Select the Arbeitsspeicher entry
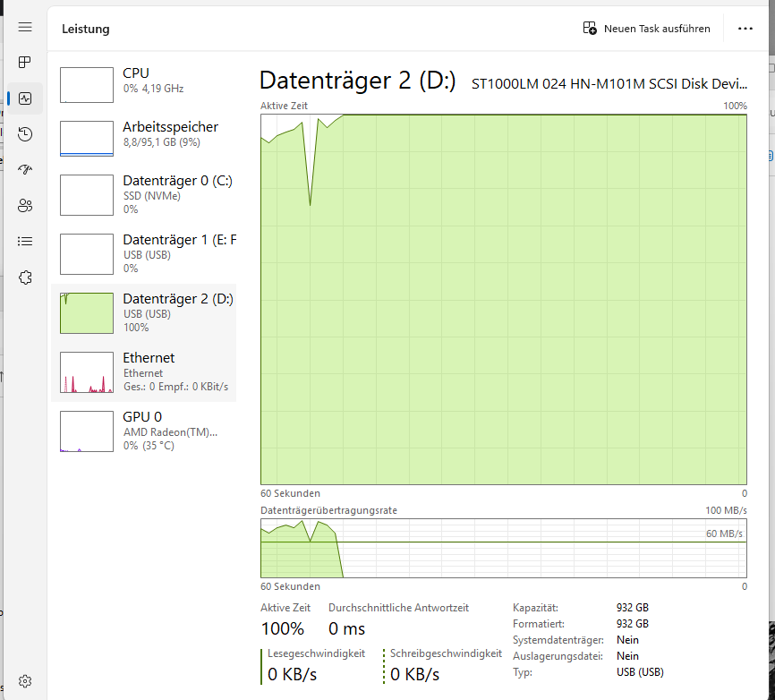 144,138
